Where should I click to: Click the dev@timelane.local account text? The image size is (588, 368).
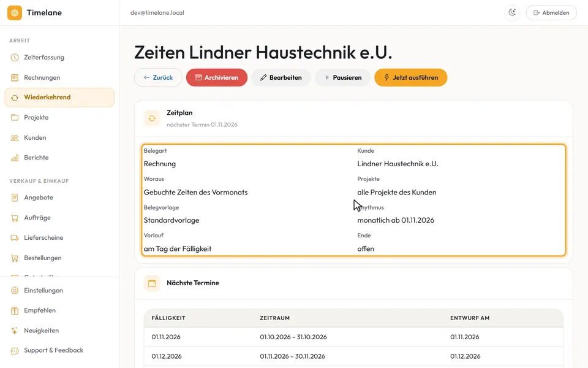[157, 13]
